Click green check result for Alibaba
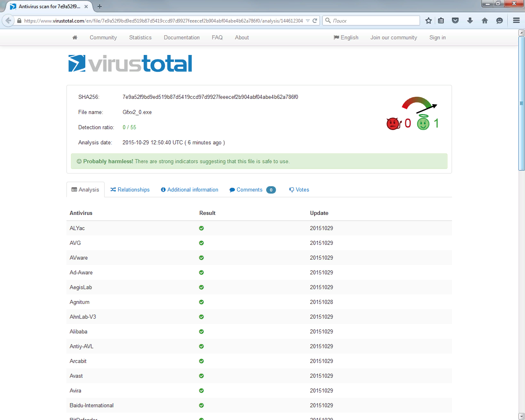The image size is (525, 420). (x=201, y=331)
